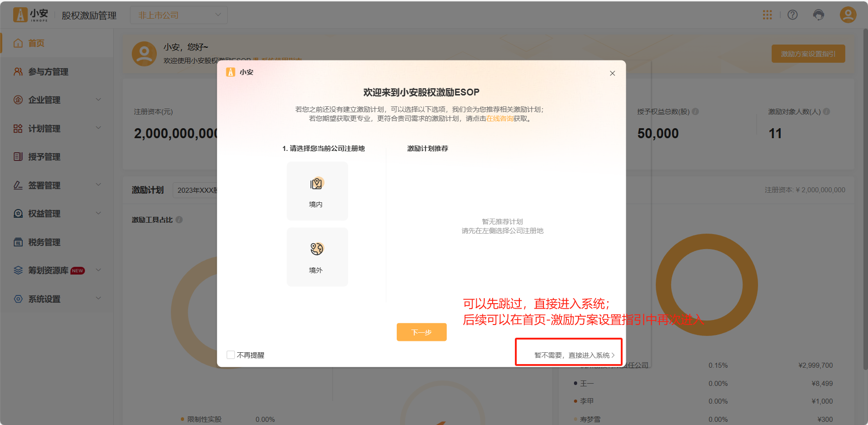Image resolution: width=868 pixels, height=425 pixels.
Task: Click the 限制性实股 legend item
Action: point(201,419)
